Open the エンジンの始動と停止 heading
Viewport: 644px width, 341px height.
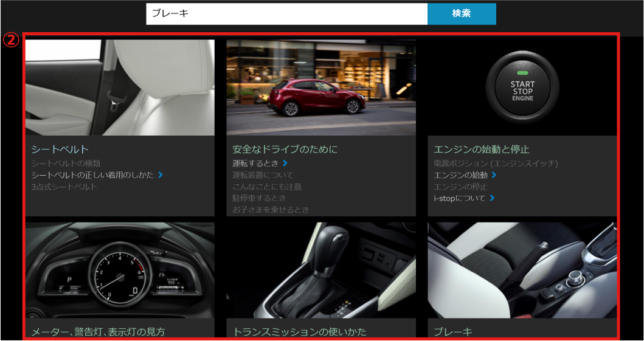(482, 149)
